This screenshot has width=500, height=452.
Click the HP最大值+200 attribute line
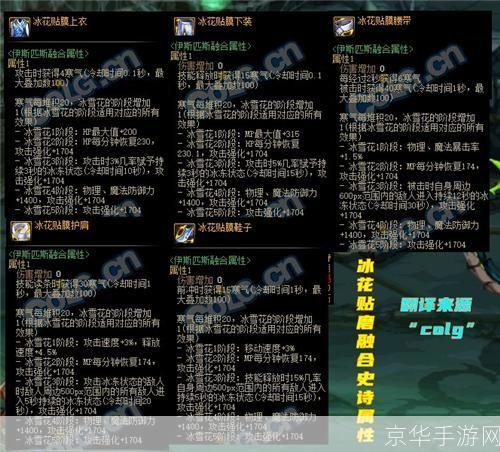(x=81, y=132)
